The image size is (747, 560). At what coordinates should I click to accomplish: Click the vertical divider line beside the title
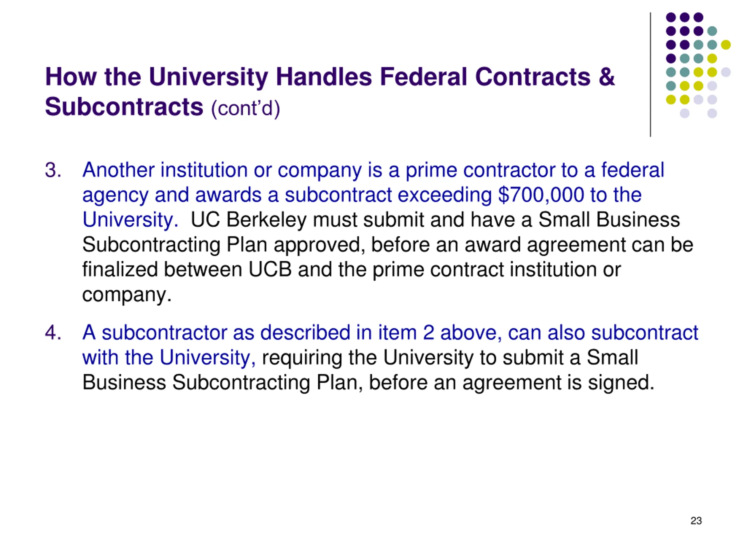650,74
